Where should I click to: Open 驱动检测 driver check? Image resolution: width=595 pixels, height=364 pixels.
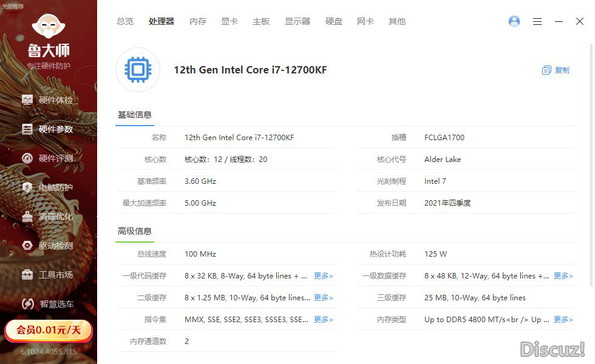click(48, 246)
